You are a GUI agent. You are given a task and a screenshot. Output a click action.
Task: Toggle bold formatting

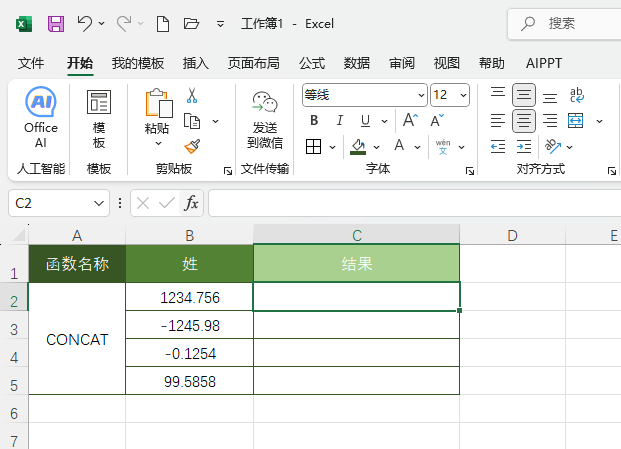tap(314, 120)
